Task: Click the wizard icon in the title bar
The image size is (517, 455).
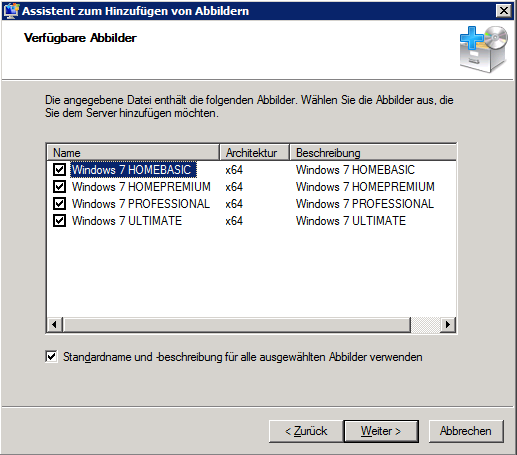Action: [x=11, y=11]
